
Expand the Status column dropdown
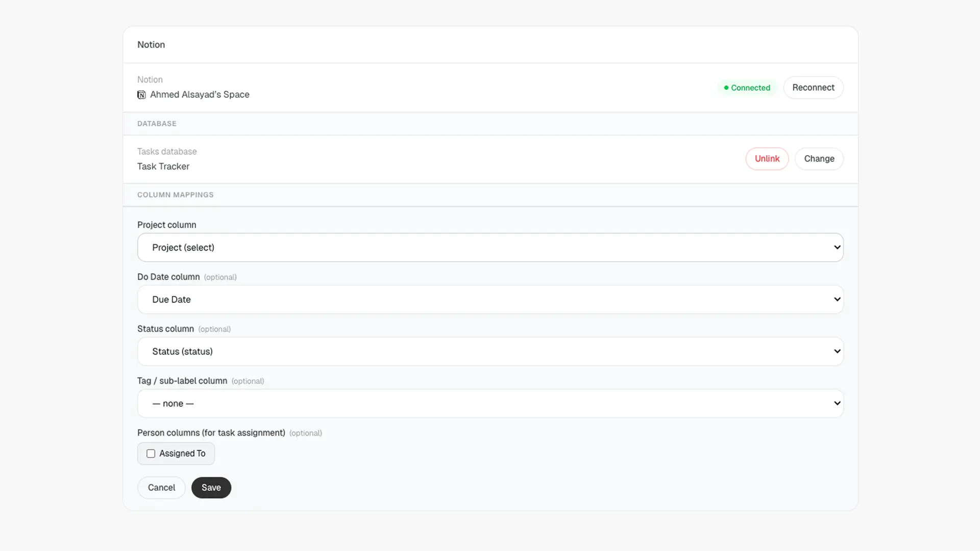[490, 352]
